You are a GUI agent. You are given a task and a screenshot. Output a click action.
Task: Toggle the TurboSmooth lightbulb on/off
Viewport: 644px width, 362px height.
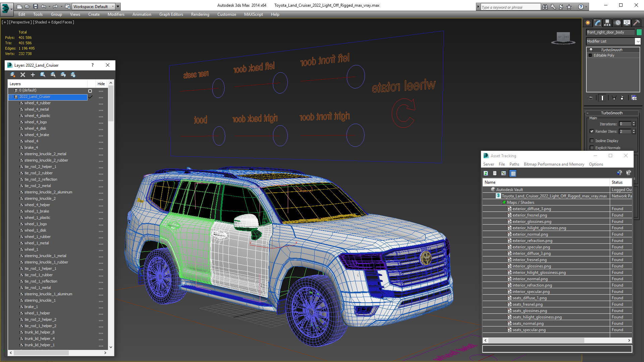click(591, 50)
